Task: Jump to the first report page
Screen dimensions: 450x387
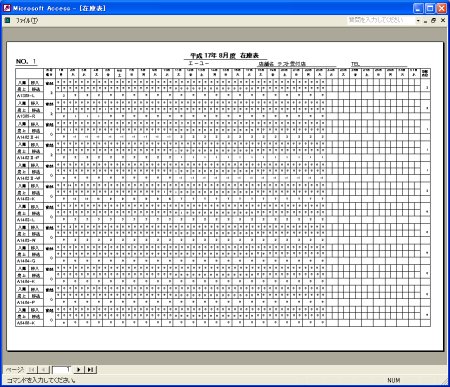Action: pyautogui.click(x=32, y=369)
